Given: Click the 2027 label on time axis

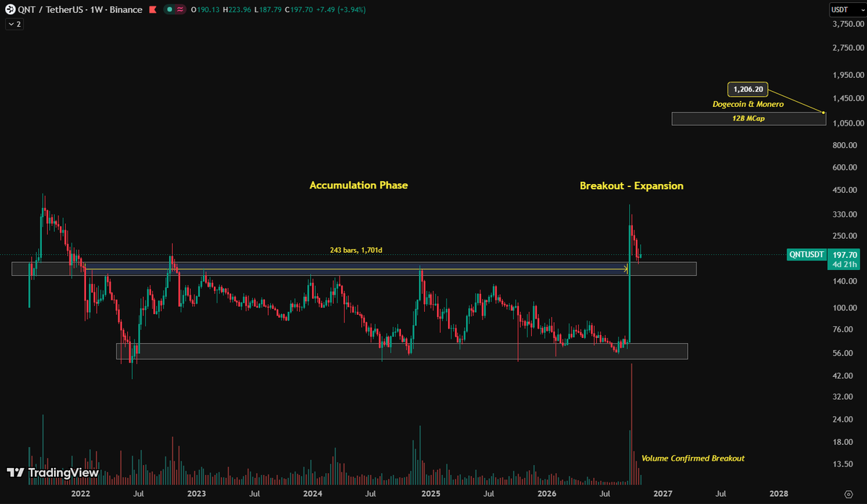Looking at the screenshot, I should pyautogui.click(x=663, y=494).
